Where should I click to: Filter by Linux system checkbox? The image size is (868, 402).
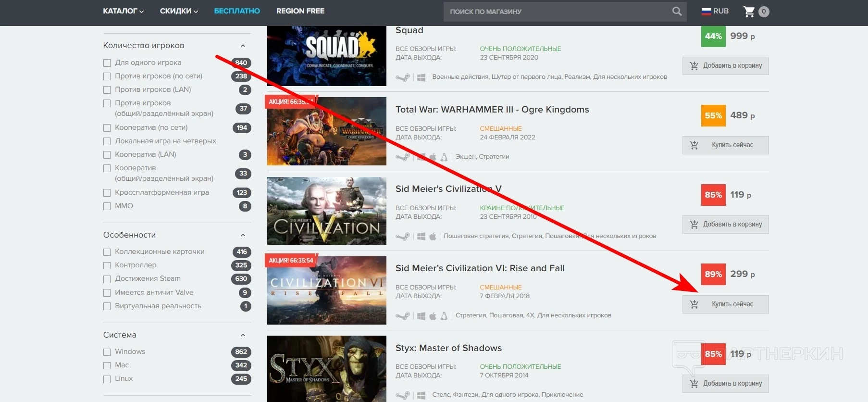[x=107, y=379]
